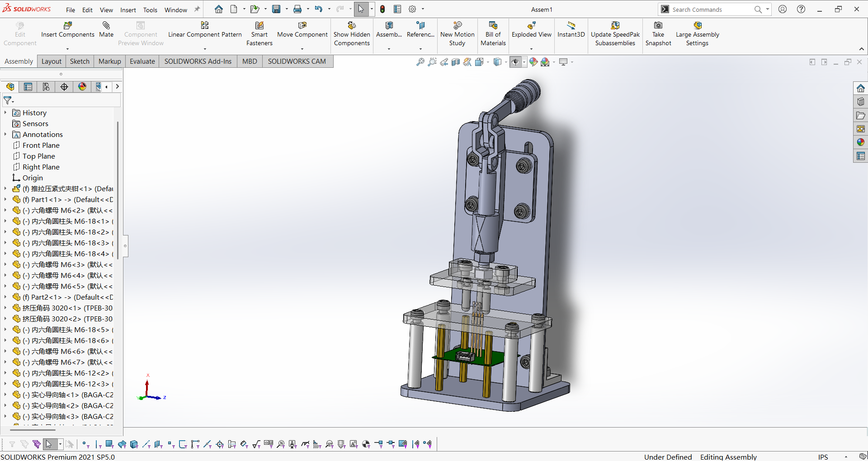This screenshot has width=868, height=461.
Task: Click the Print icon
Action: point(297,9)
